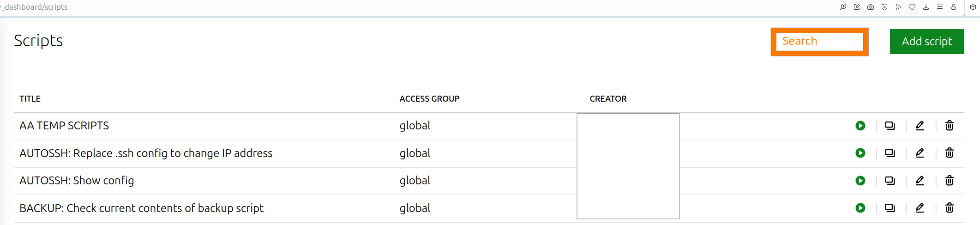Click the heart bookmark icon

[x=912, y=7]
